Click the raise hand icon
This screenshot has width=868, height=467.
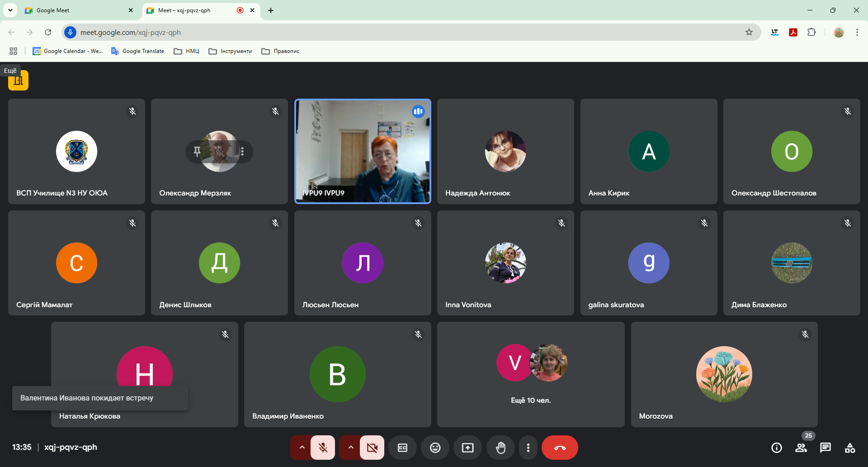click(500, 448)
